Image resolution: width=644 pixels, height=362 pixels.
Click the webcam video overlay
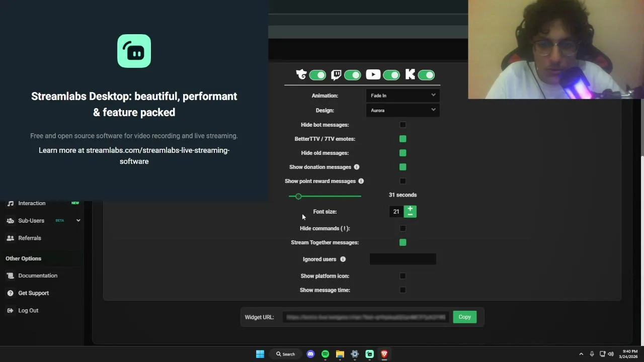coord(556,49)
